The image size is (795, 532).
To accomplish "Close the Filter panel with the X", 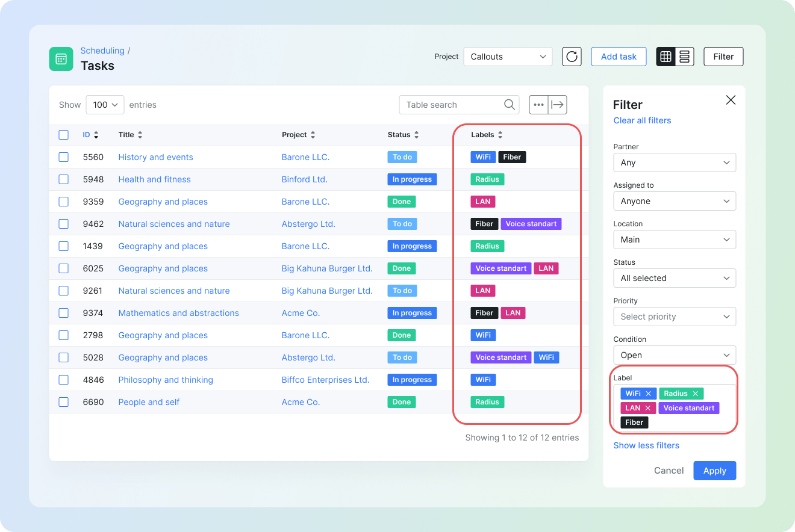I will [x=731, y=100].
